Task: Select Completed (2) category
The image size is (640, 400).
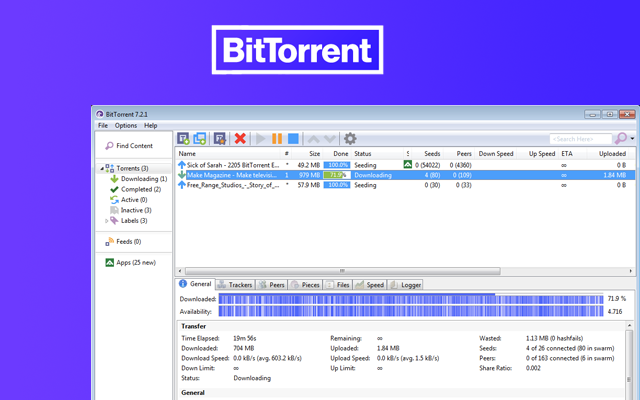Action: coord(141,189)
